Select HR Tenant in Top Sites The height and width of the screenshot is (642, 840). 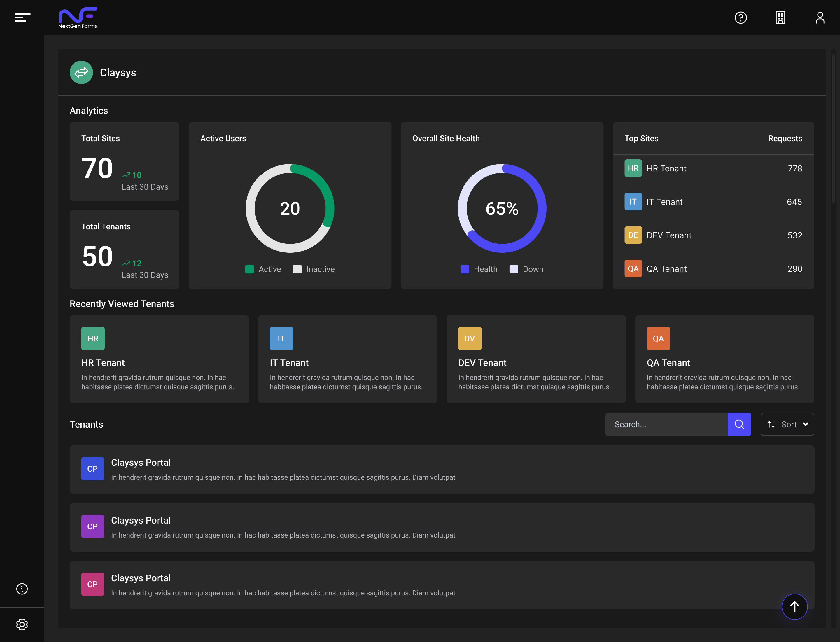(x=666, y=168)
